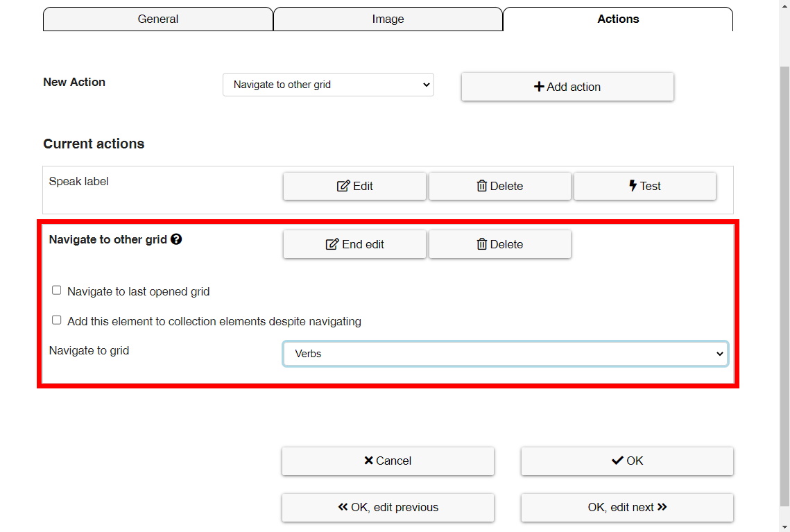Click OK, edit previous button
The image size is (790, 532).
click(x=387, y=507)
